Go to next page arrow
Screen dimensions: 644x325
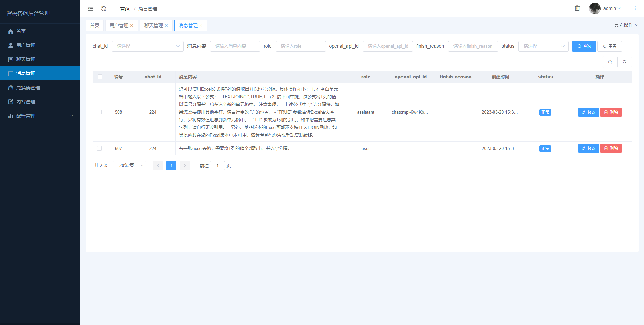(185, 166)
